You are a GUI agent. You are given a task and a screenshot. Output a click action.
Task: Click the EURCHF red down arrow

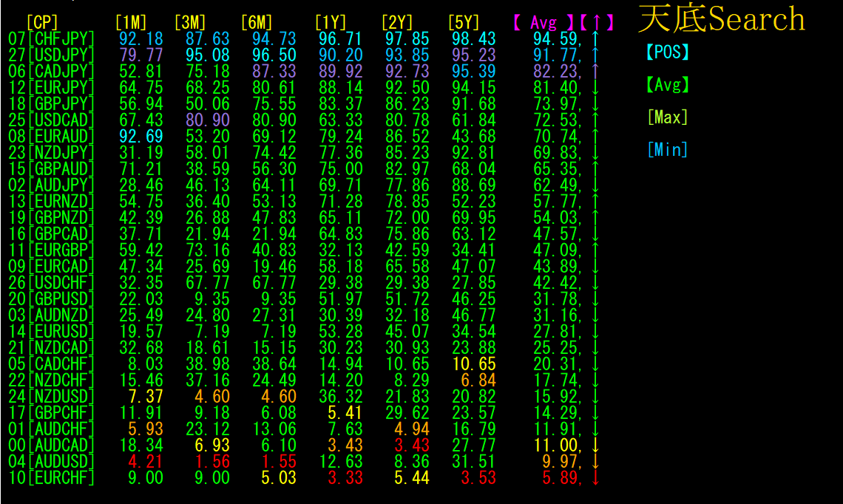[x=595, y=477]
